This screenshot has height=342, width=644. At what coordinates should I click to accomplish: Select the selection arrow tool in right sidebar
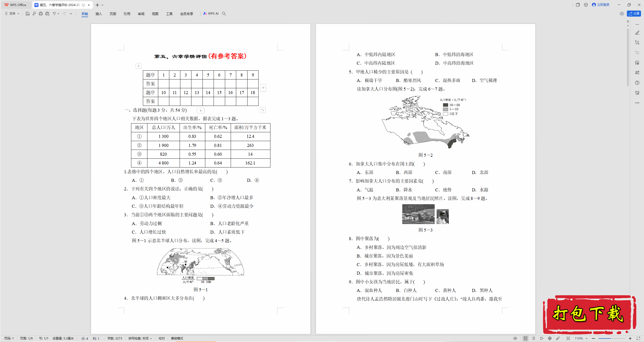637,42
